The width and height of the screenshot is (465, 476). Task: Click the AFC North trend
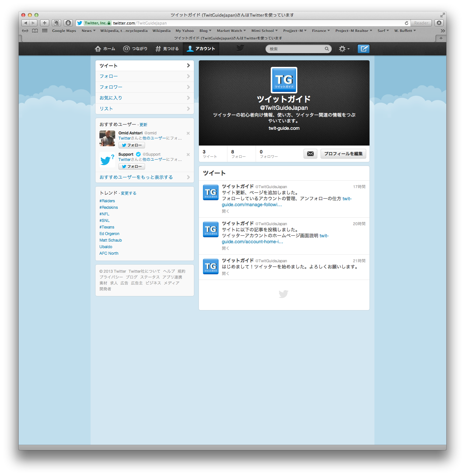[109, 253]
